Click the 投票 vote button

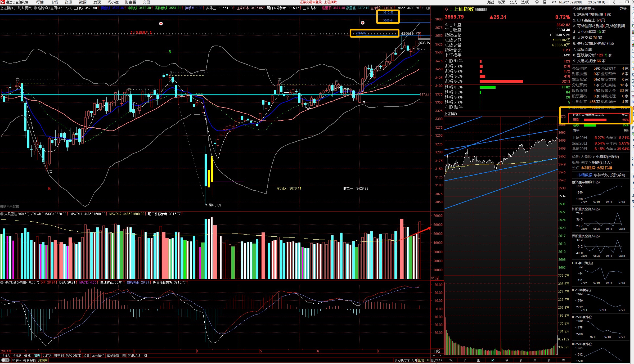[x=625, y=115]
